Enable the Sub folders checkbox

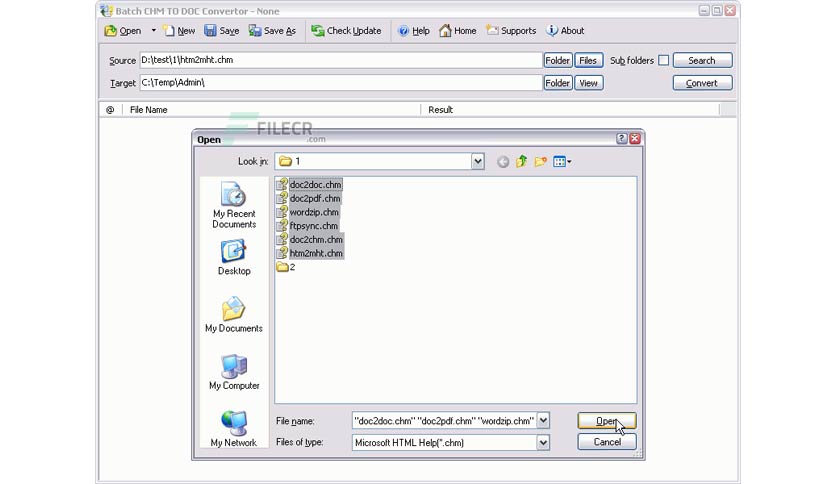664,60
